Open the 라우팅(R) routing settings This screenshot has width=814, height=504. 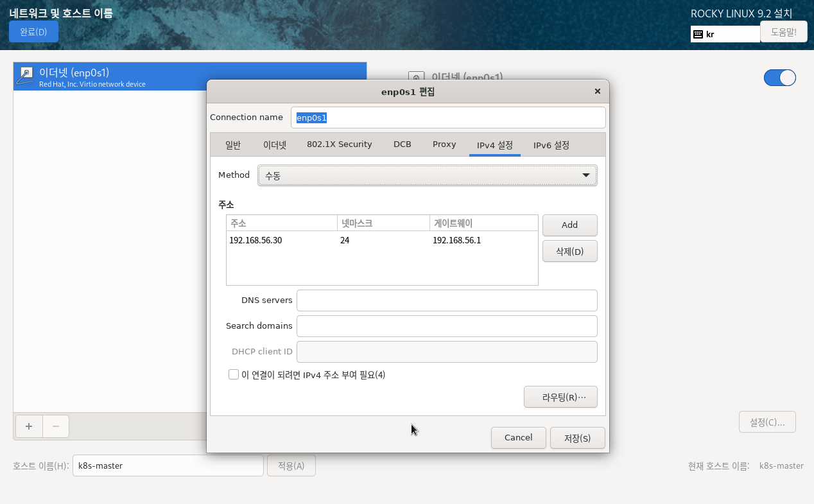pos(560,397)
